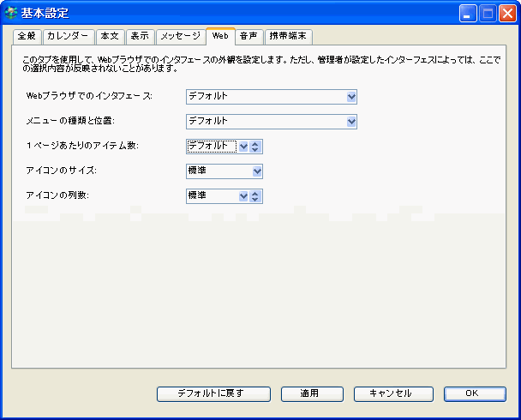The height and width of the screenshot is (420, 521).
Task: Open the カレンダー tab
Action: [x=67, y=36]
